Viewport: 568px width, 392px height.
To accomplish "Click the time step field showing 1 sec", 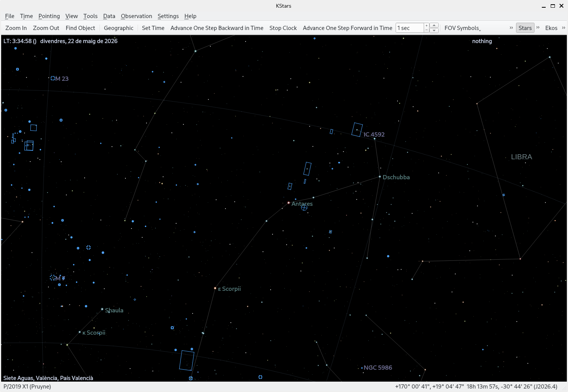I will point(410,28).
